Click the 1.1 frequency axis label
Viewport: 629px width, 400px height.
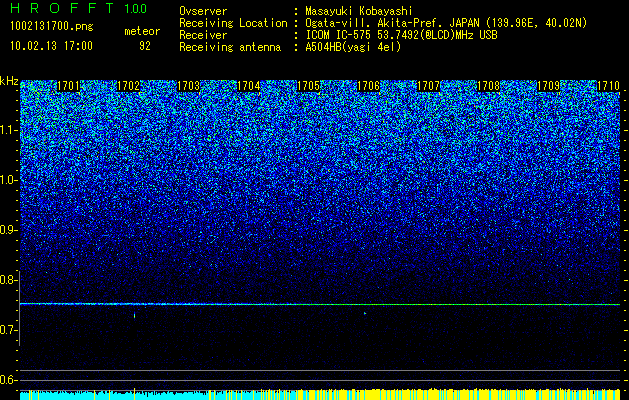coord(9,131)
